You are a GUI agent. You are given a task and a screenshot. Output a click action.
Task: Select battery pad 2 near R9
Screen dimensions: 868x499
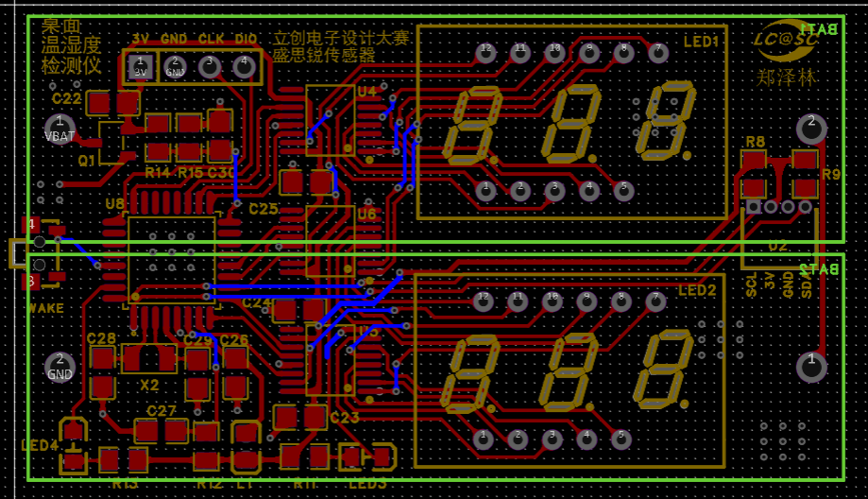point(811,129)
